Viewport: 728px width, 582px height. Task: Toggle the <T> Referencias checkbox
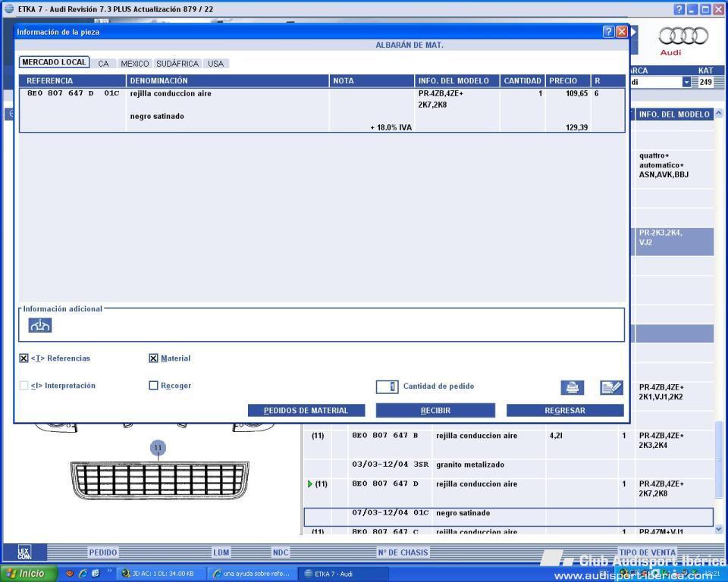24,358
